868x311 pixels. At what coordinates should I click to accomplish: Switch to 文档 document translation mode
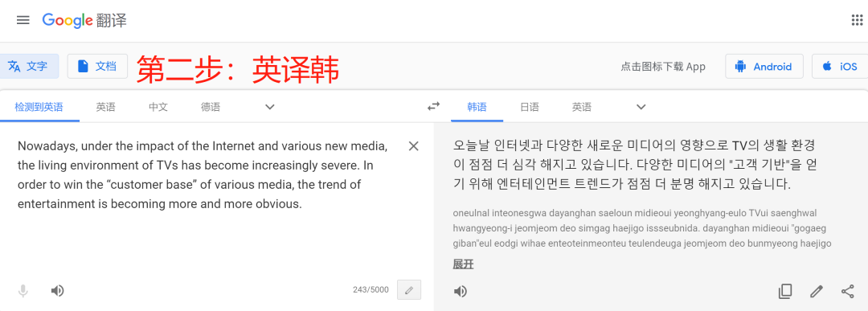97,67
